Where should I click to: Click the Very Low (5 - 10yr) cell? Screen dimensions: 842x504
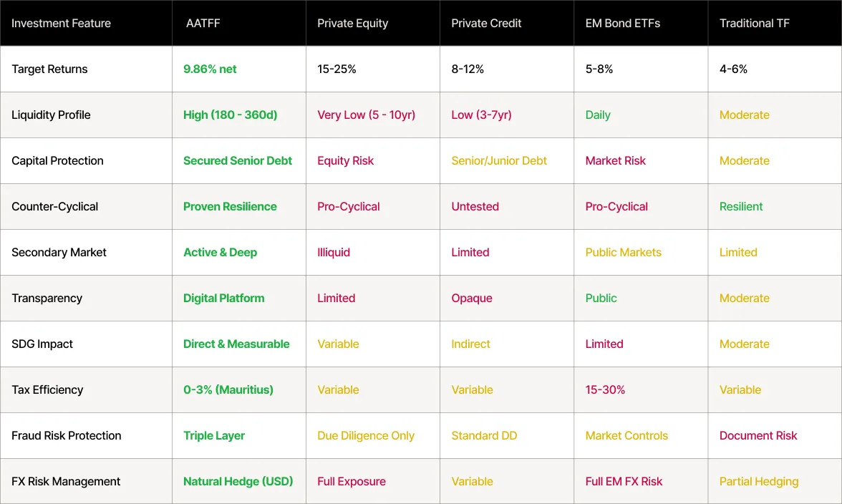[x=366, y=115]
